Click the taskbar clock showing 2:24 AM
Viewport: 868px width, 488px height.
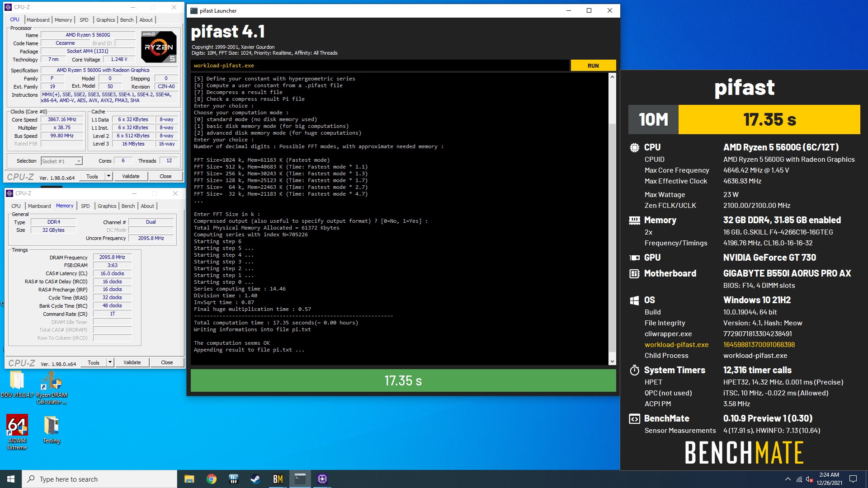pyautogui.click(x=829, y=479)
